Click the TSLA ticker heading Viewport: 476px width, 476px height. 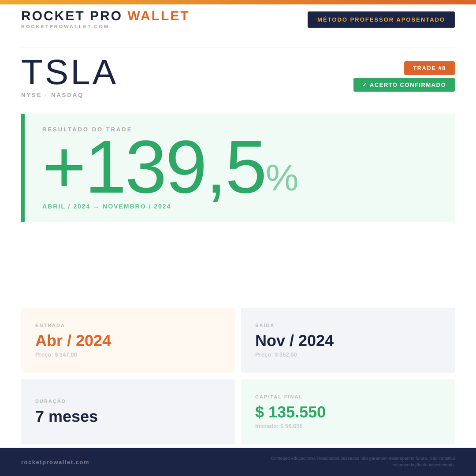[69, 72]
